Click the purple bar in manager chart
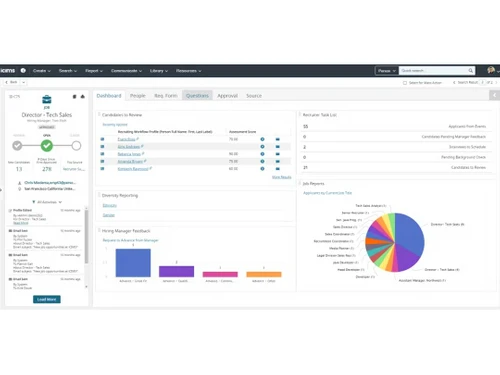500x375 pixels. tap(176, 271)
